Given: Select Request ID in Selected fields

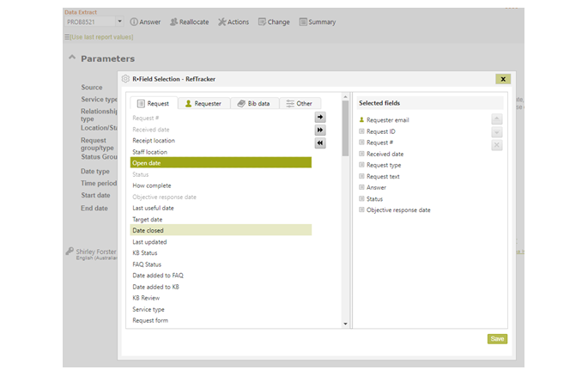Looking at the screenshot, I should 377,131.
